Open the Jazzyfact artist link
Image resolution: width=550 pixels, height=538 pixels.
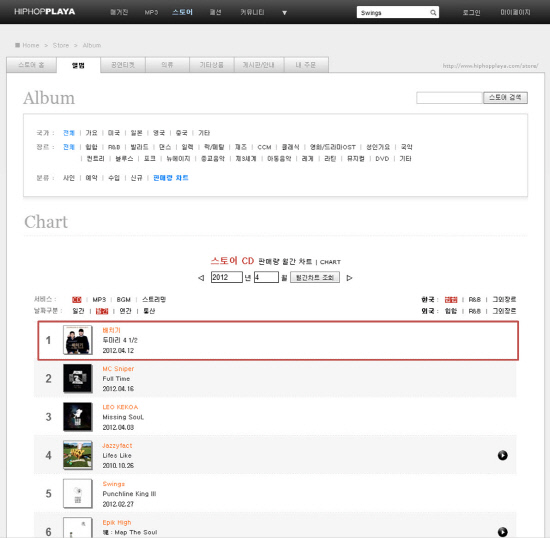point(117,445)
